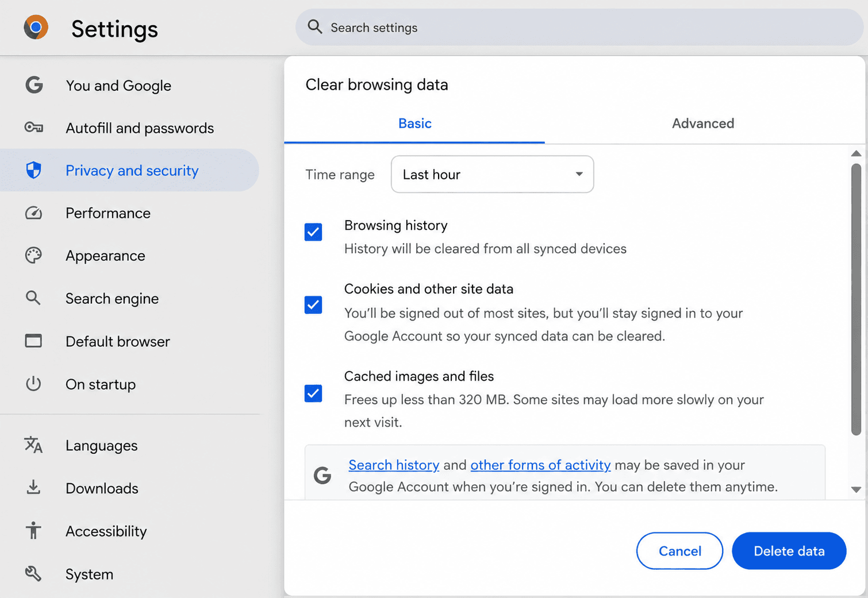Click the Clear browsing data heading
The image size is (868, 598).
(377, 84)
